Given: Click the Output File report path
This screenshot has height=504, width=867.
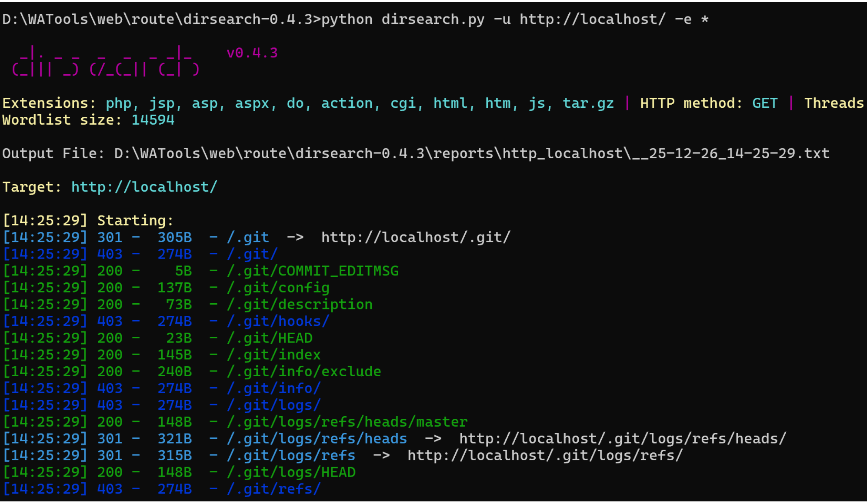Looking at the screenshot, I should point(471,153).
